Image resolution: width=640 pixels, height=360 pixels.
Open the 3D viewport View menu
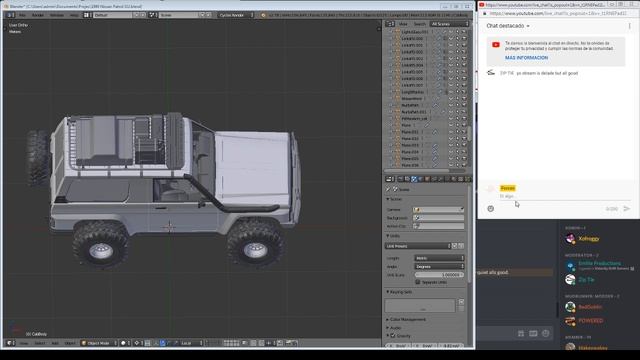[24, 343]
